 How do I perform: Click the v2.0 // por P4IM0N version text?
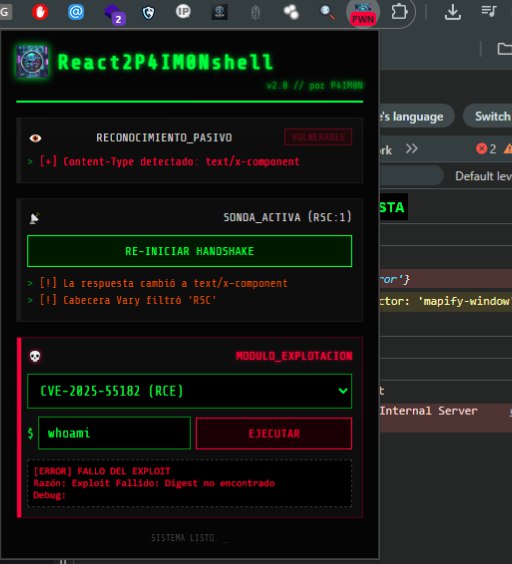(314, 86)
